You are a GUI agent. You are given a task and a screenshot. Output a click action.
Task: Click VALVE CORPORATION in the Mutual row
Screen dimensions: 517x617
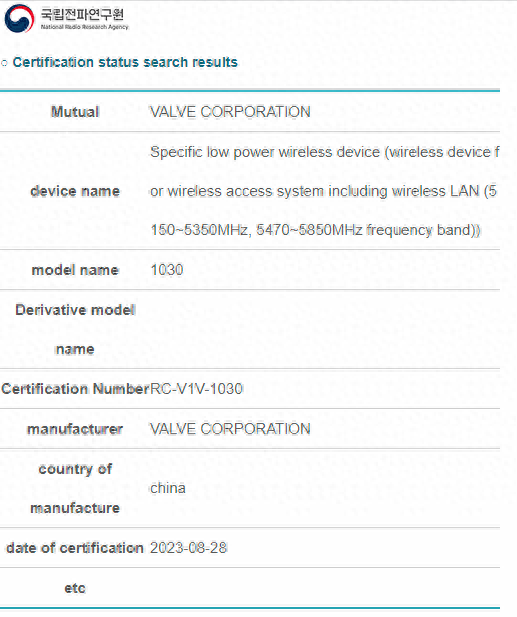coord(230,112)
